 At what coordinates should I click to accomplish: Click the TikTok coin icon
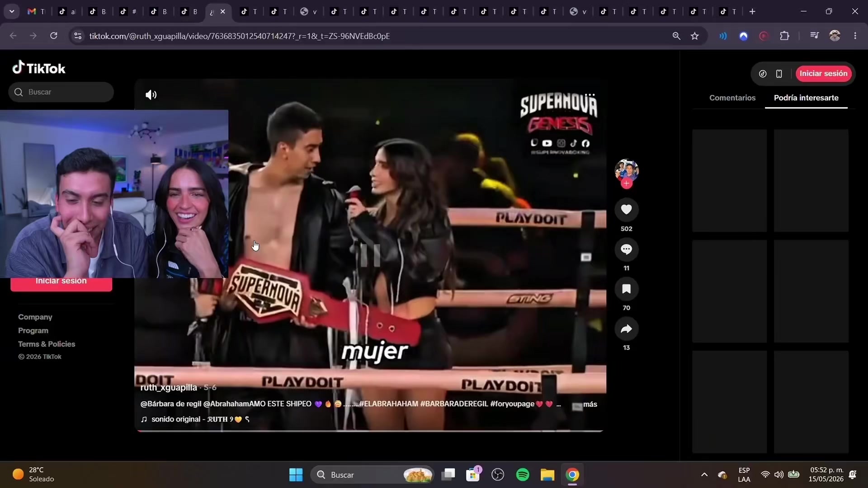763,74
